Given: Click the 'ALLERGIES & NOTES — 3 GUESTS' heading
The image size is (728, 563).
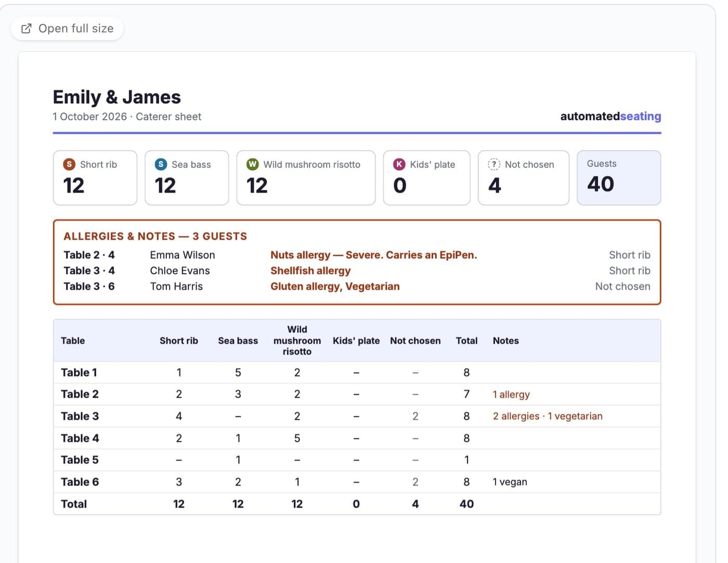Looking at the screenshot, I should tap(155, 237).
